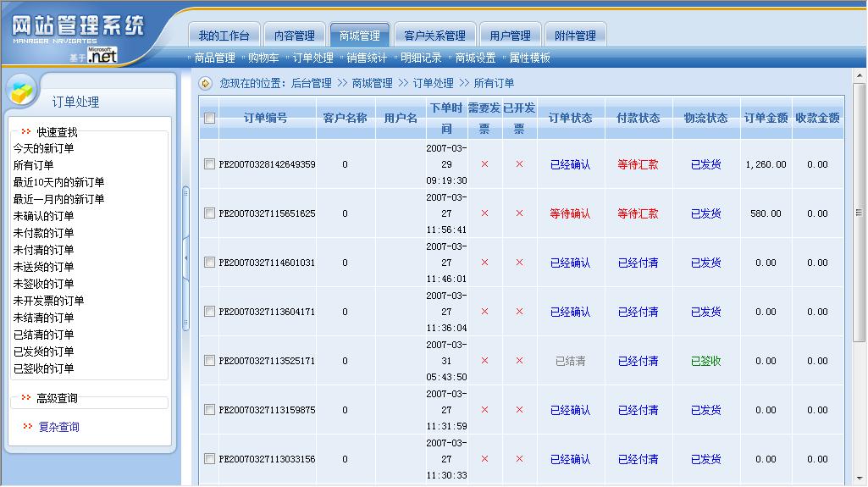
Task: Click the location icon beside the breadcrumb
Action: pyautogui.click(x=206, y=83)
